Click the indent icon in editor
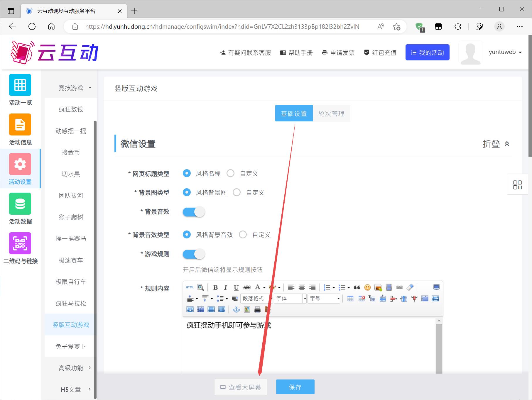 pos(235,299)
